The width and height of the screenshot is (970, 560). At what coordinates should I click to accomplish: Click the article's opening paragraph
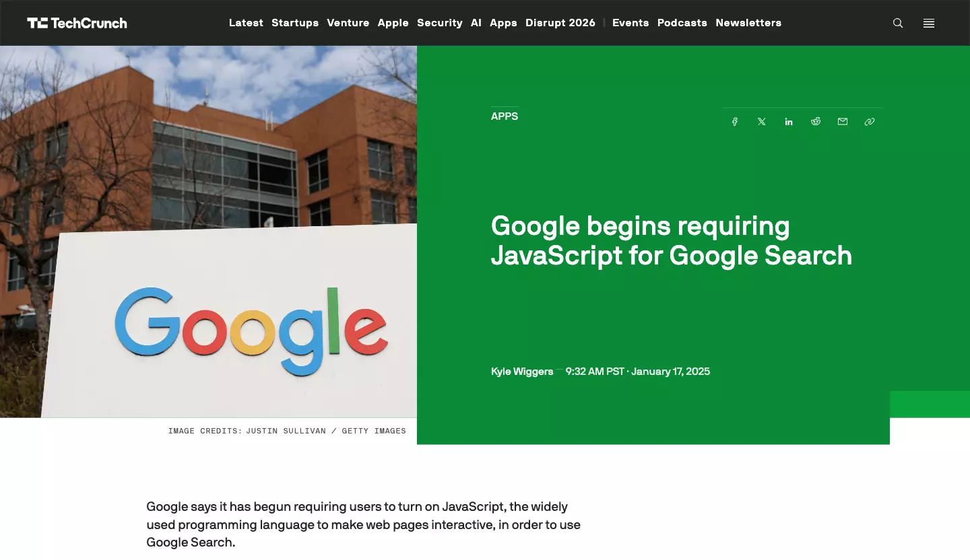364,524
